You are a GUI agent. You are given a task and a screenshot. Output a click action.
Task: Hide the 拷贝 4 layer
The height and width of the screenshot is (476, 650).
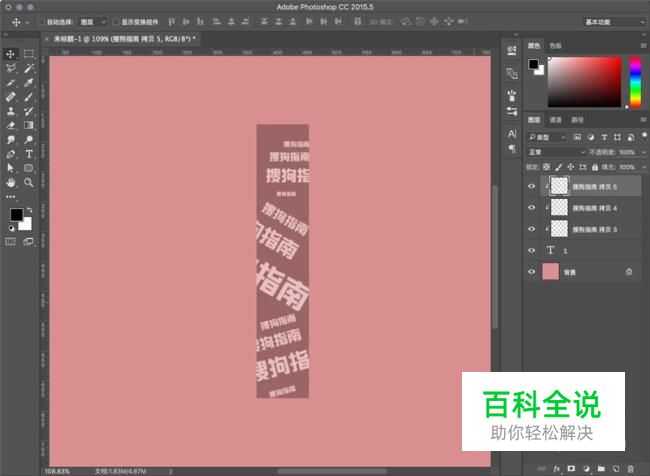tap(531, 207)
